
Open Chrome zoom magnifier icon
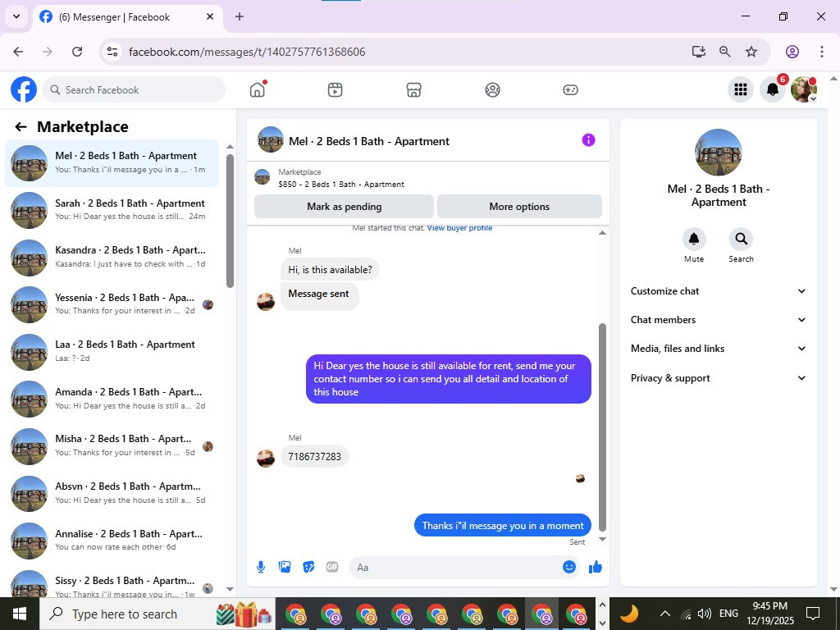(x=725, y=52)
